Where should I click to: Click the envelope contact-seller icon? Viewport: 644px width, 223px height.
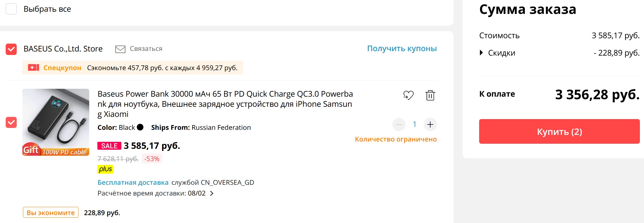(120, 49)
